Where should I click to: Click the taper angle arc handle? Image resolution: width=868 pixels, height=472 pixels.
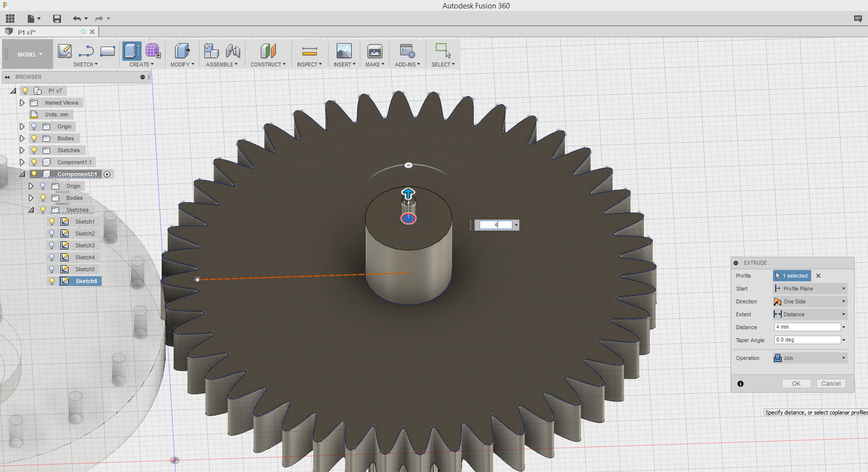coord(408,165)
